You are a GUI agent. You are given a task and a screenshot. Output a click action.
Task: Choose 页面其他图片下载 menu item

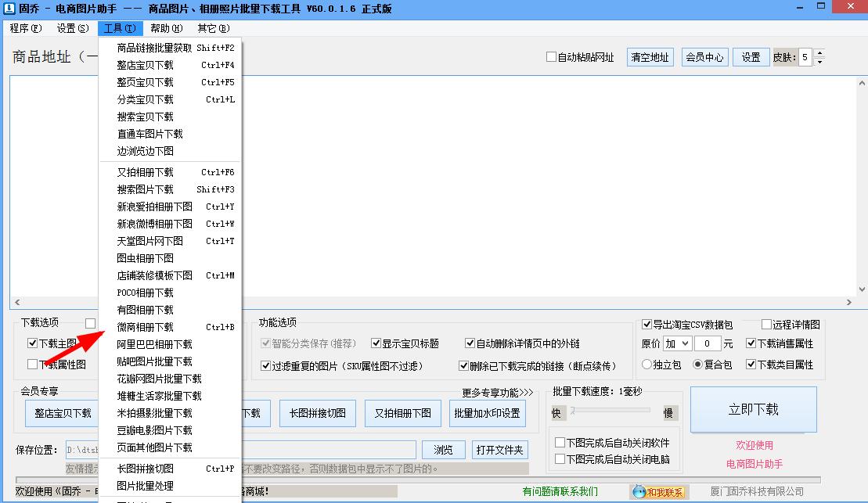tap(170, 447)
